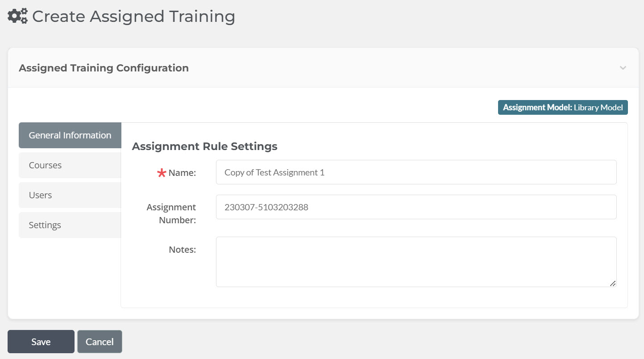This screenshot has width=644, height=359.
Task: Click the Notes resize handle
Action: (x=613, y=284)
